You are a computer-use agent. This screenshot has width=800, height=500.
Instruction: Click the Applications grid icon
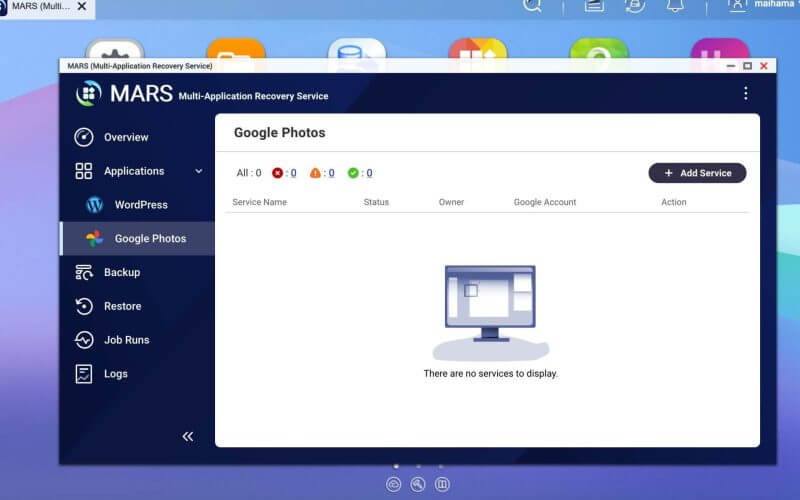point(84,171)
